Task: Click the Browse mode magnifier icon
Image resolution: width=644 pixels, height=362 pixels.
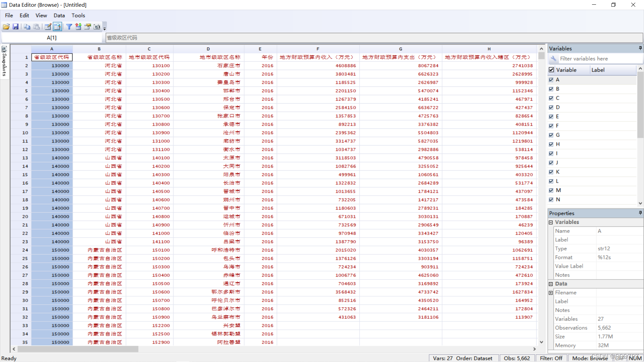Action: coord(57,27)
